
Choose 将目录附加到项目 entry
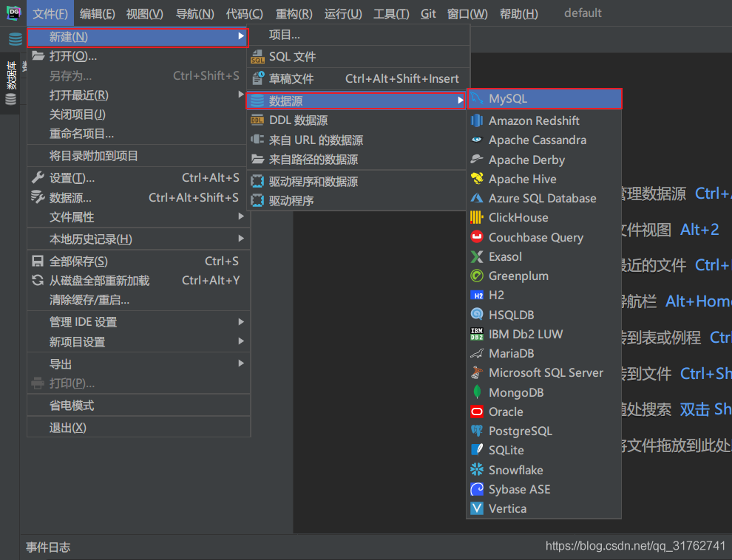139,156
